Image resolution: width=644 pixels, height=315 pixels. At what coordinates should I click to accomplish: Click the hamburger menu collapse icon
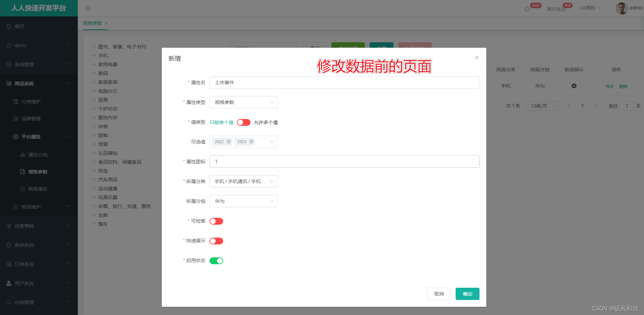pyautogui.click(x=88, y=8)
